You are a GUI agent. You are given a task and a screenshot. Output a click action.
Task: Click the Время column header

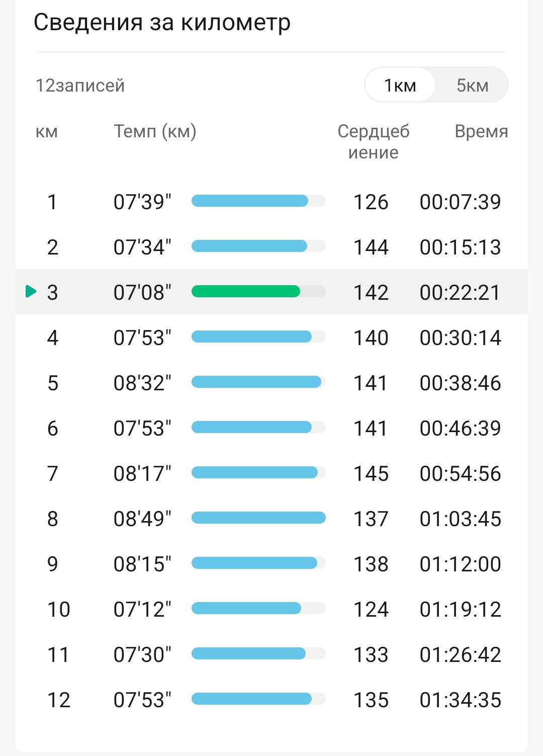pyautogui.click(x=481, y=131)
